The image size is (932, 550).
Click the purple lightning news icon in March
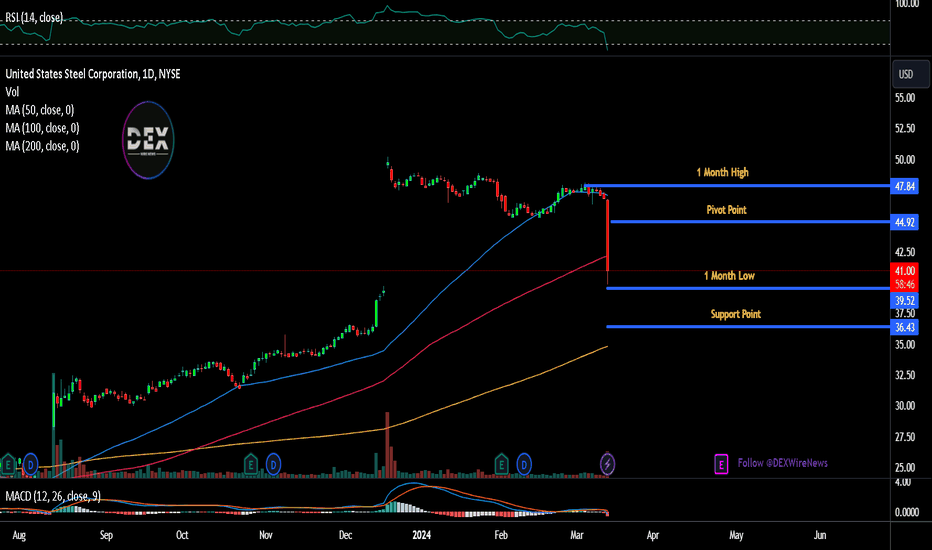click(607, 464)
